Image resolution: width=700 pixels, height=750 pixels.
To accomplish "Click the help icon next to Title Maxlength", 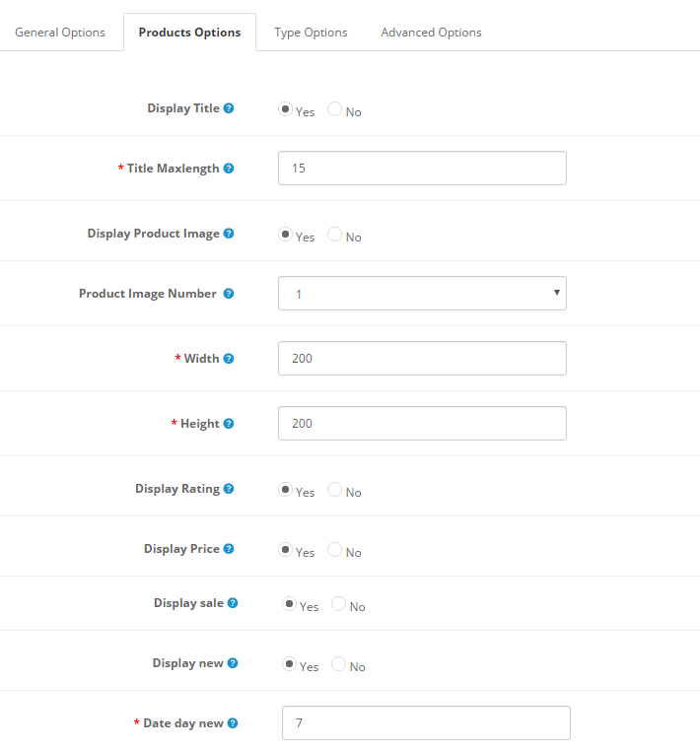I will 229,169.
